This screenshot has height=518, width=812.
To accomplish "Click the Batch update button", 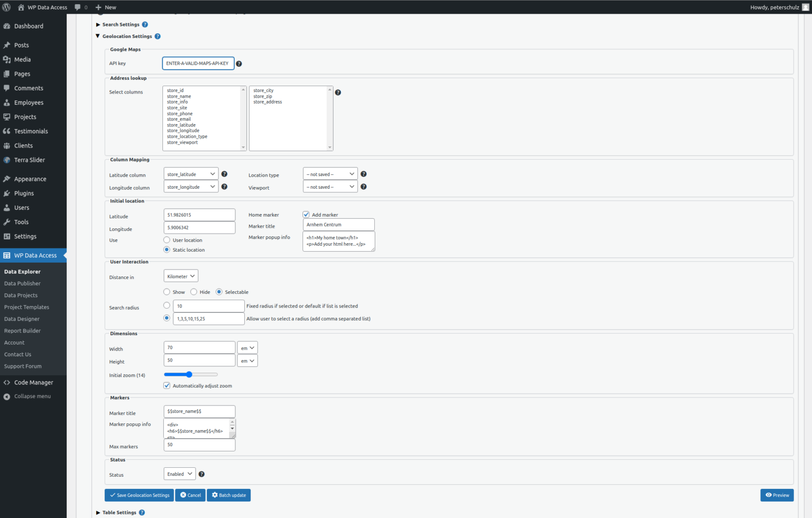I will (x=228, y=495).
